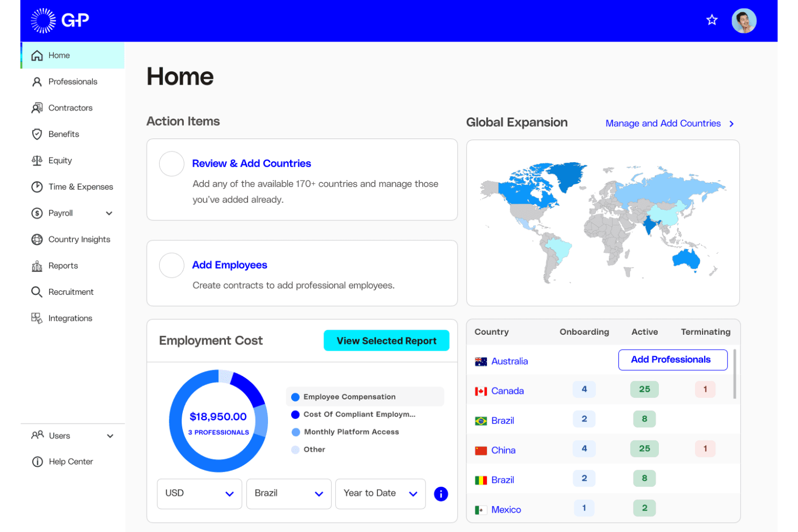This screenshot has width=798, height=532.
Task: Click the G-P logo in header
Action: click(60, 20)
